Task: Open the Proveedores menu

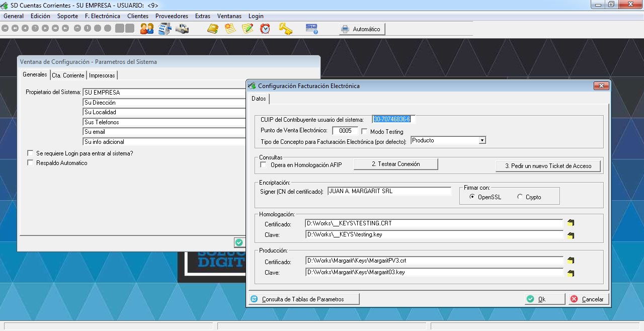Action: [x=172, y=16]
